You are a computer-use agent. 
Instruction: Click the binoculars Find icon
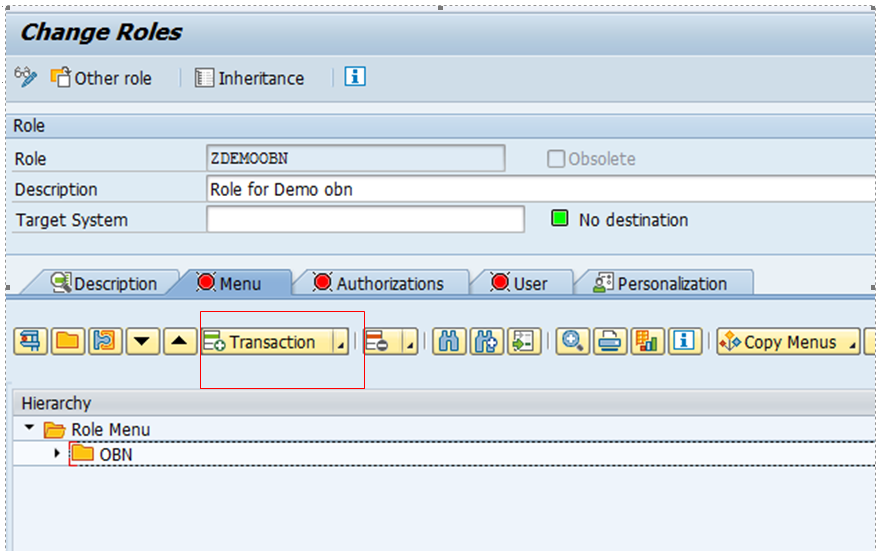pyautogui.click(x=449, y=341)
